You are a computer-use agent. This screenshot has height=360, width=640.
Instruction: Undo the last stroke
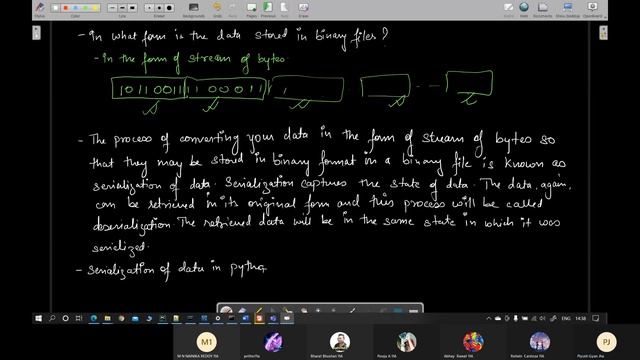[217, 9]
